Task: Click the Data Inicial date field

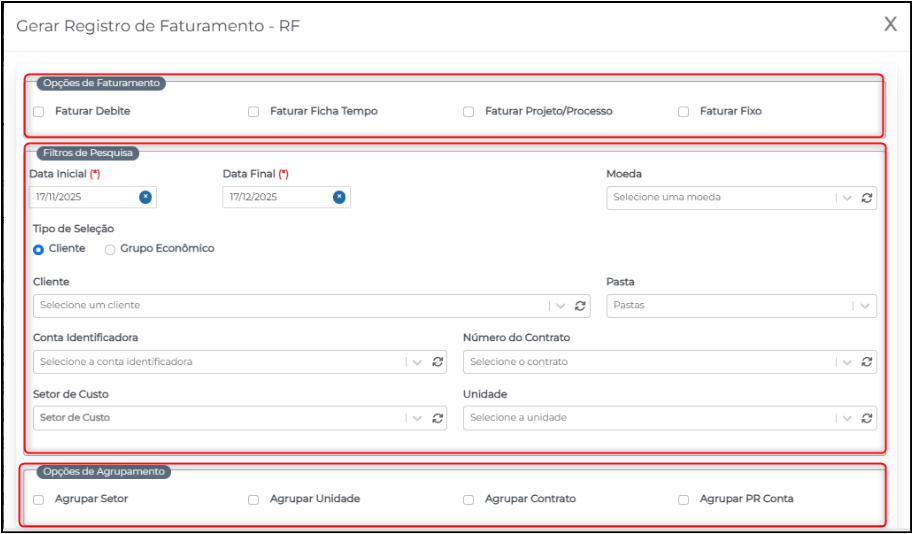Action: (93, 197)
